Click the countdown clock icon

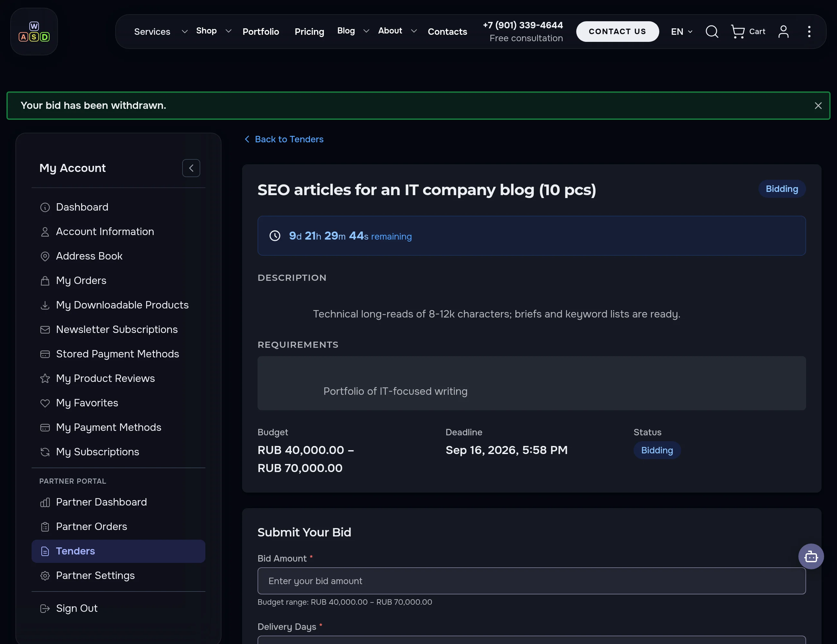click(275, 236)
